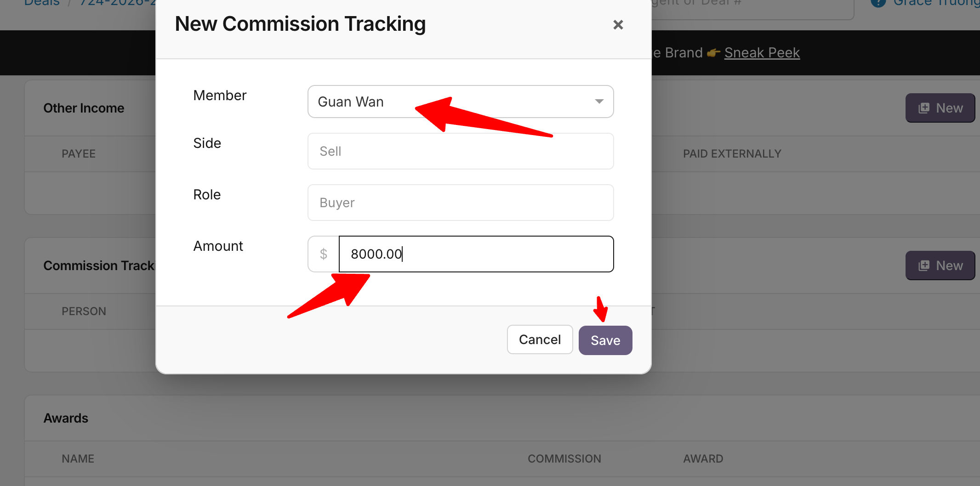This screenshot has width=980, height=486.
Task: Click the Agent or Deal # search box
Action: tap(749, 5)
